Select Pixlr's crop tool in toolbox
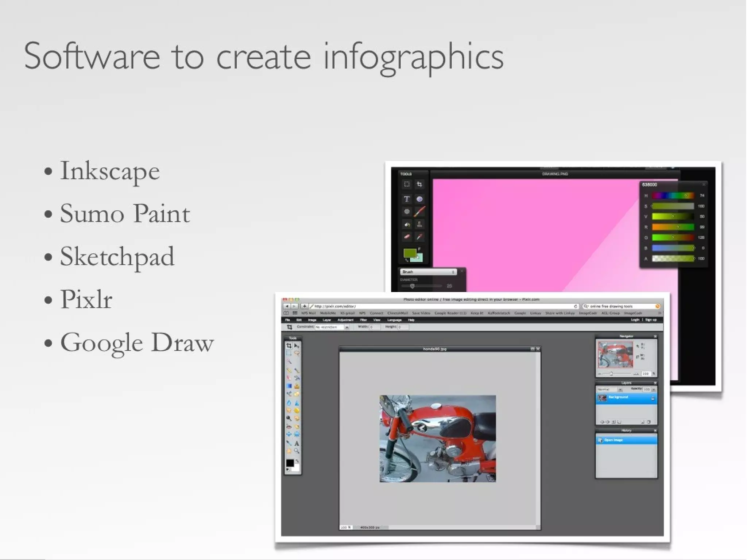 [x=289, y=346]
